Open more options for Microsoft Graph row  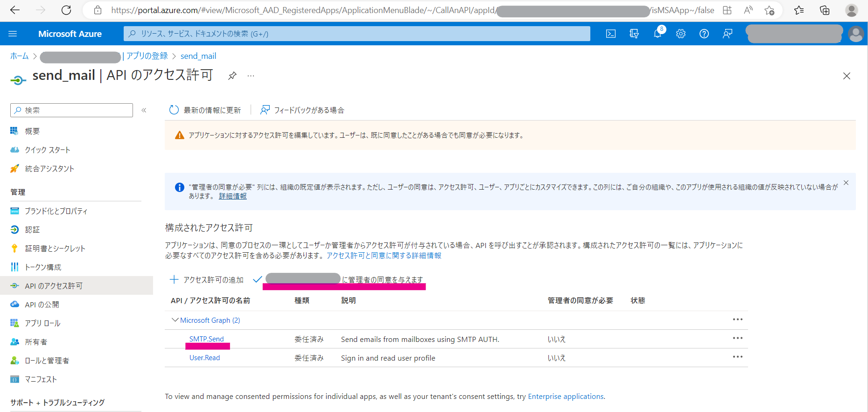(x=738, y=320)
